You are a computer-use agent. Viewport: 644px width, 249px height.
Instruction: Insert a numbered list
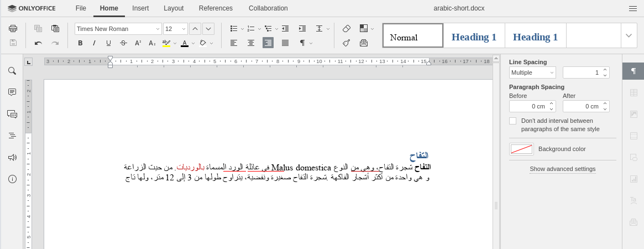coord(251,29)
